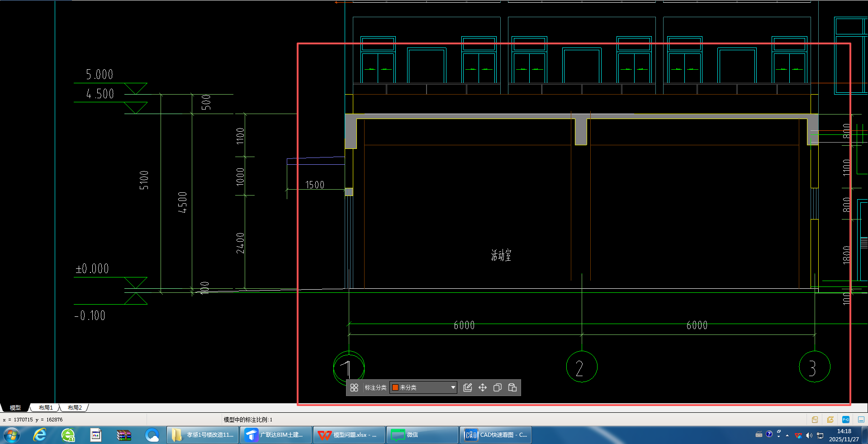Screen dimensions: 868x444
Task: Click the WPS cloud tray icon
Action: 798,435
